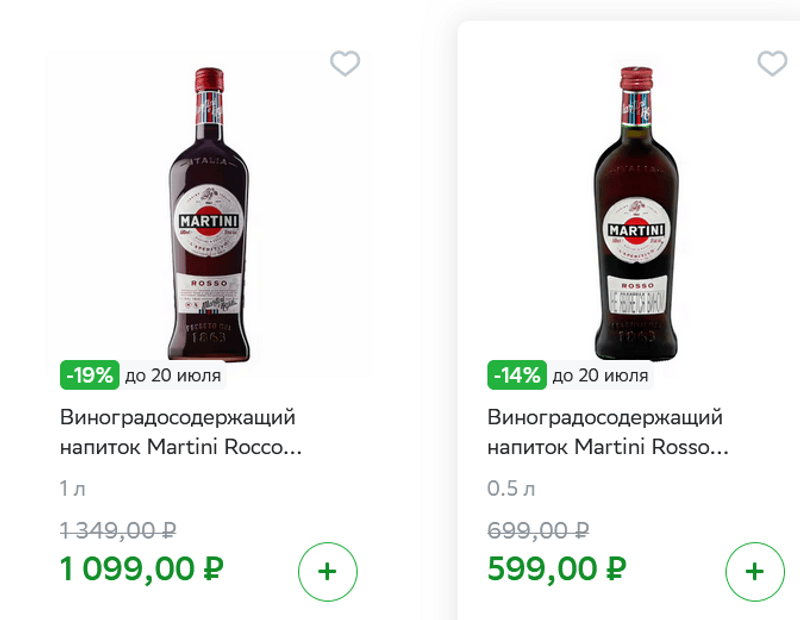Click the -19% discount badge
Image resolution: width=800 pixels, height=620 pixels.
89,376
